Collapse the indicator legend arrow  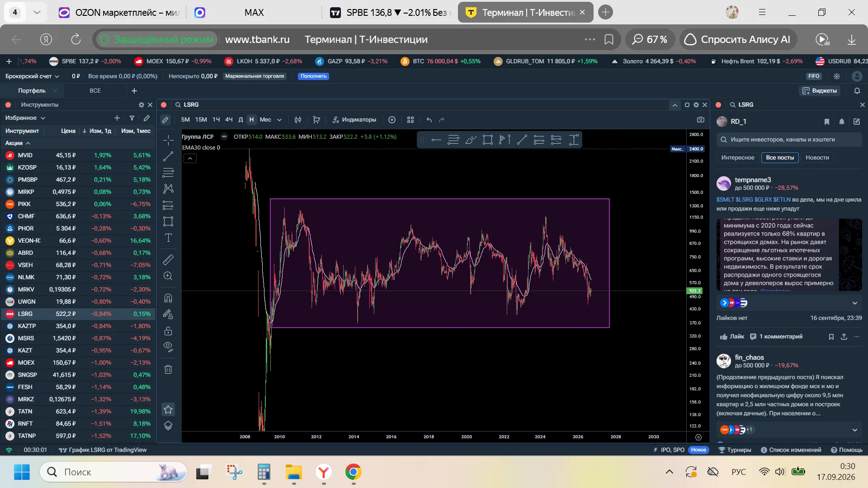(x=190, y=158)
